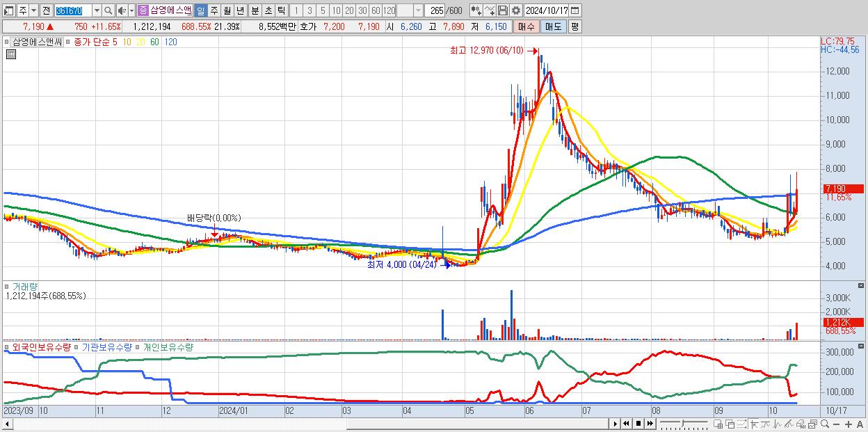
Task: Click the 120 moving average legend
Action: [x=170, y=42]
